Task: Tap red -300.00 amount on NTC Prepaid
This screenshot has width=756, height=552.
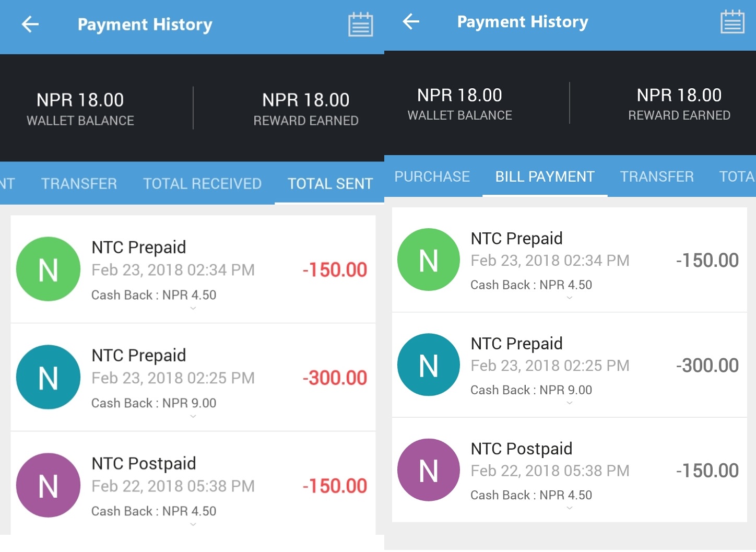Action: (x=335, y=378)
